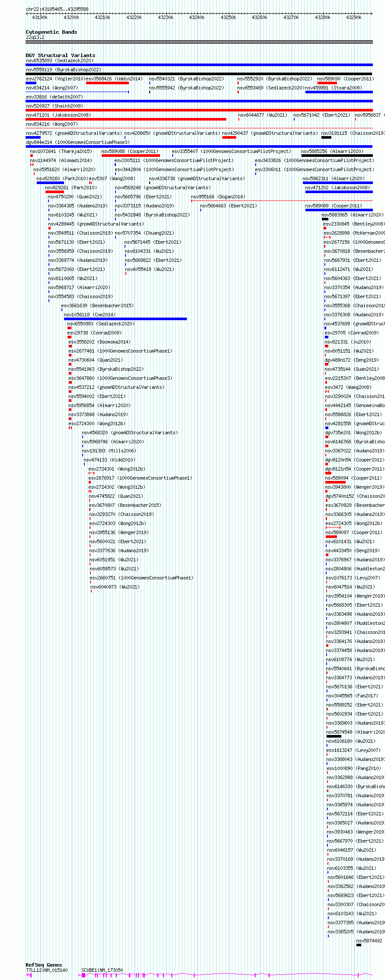Select nsv821331 (Ju2010) label
The image size is (385, 980).
coord(348,342)
